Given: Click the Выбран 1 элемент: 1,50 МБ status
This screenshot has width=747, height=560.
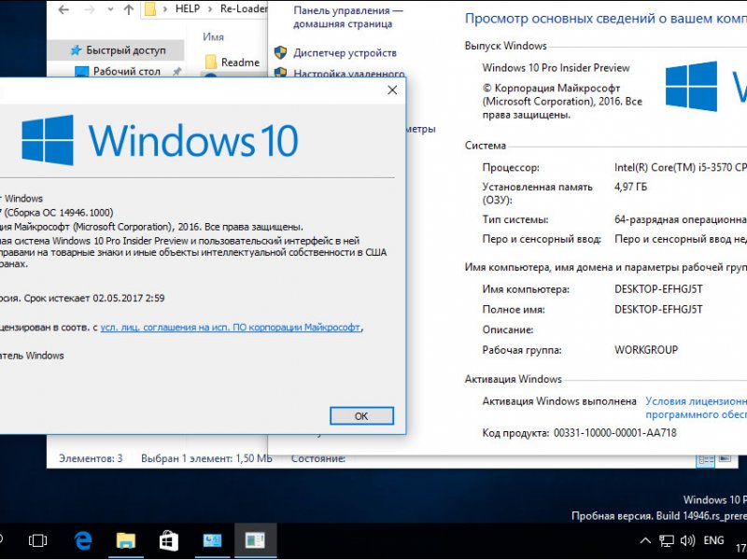Looking at the screenshot, I should pos(206,458).
